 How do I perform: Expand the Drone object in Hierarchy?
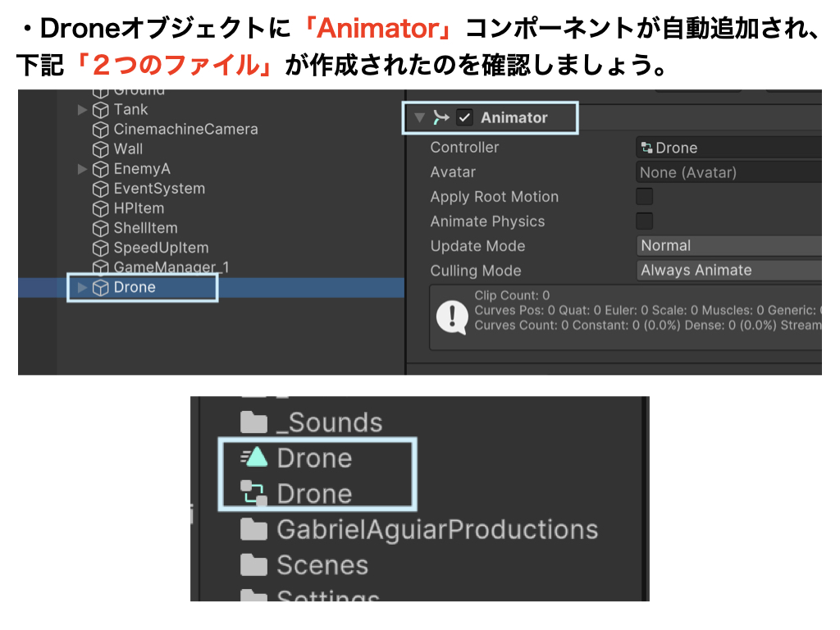(x=82, y=288)
